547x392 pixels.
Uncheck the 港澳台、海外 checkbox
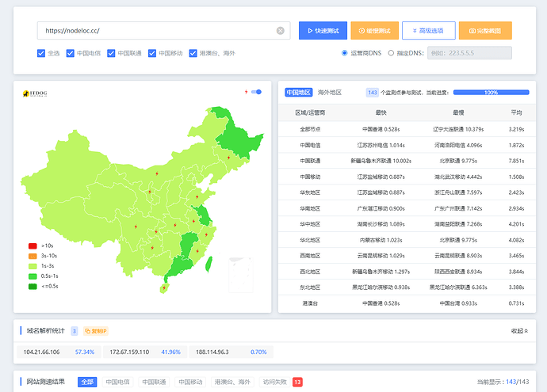point(193,53)
